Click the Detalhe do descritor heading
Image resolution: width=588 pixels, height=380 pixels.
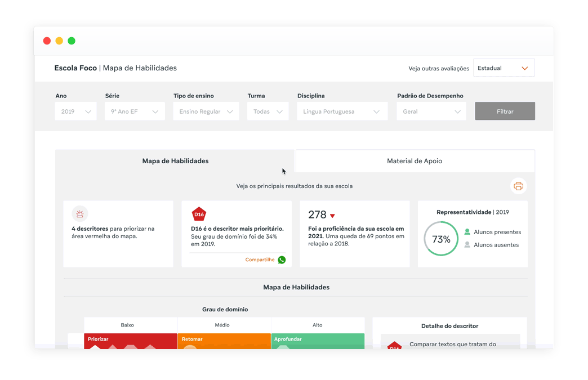coord(449,326)
